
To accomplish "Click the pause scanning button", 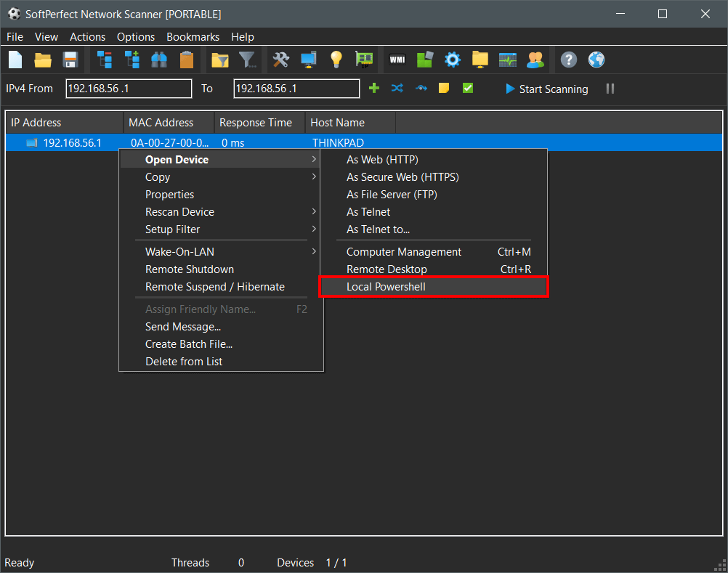I will [610, 89].
